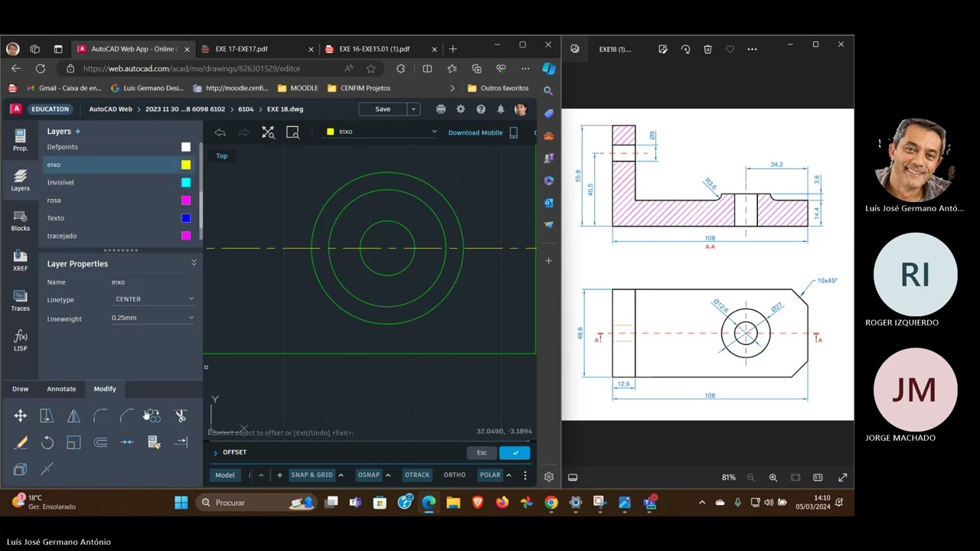Open the Traces sidebar panel

tap(21, 301)
